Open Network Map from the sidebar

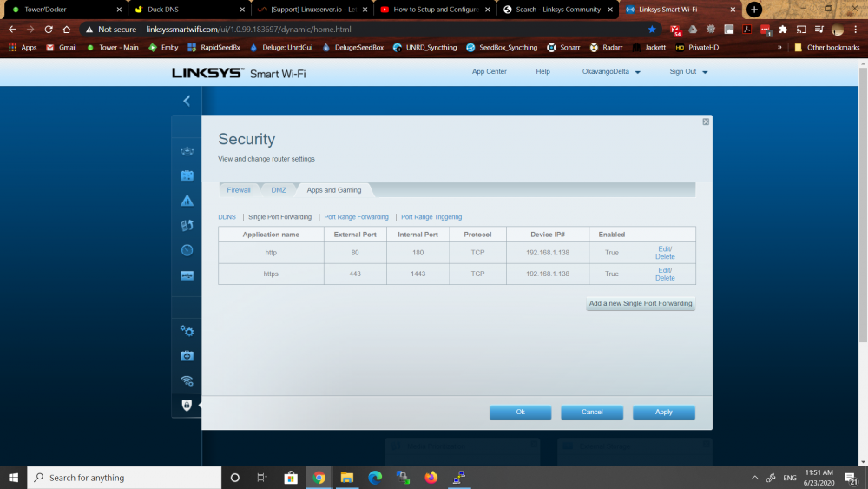point(187,150)
